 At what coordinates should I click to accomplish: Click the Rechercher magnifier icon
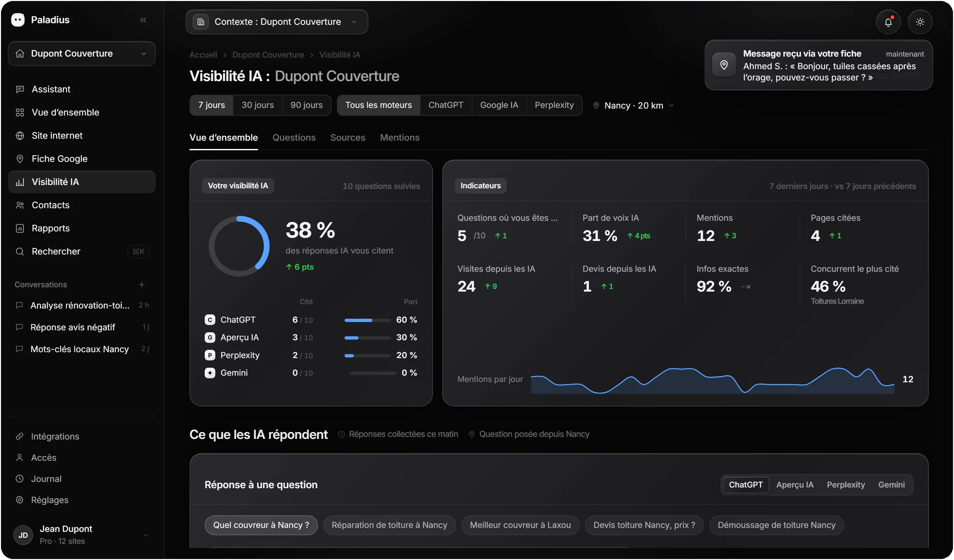click(20, 252)
